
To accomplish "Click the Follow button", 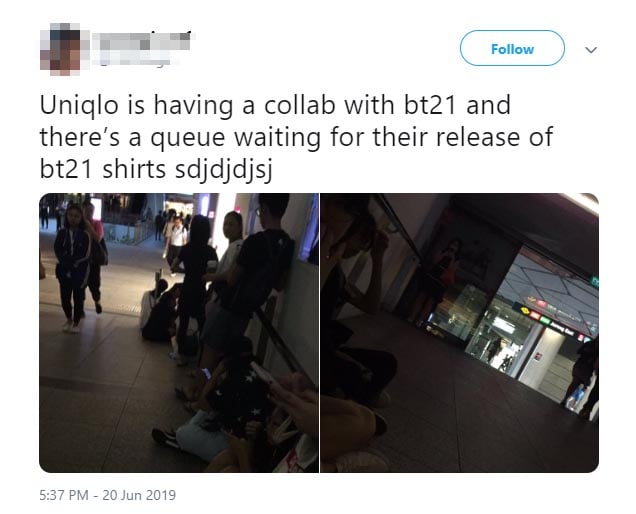I will point(512,48).
